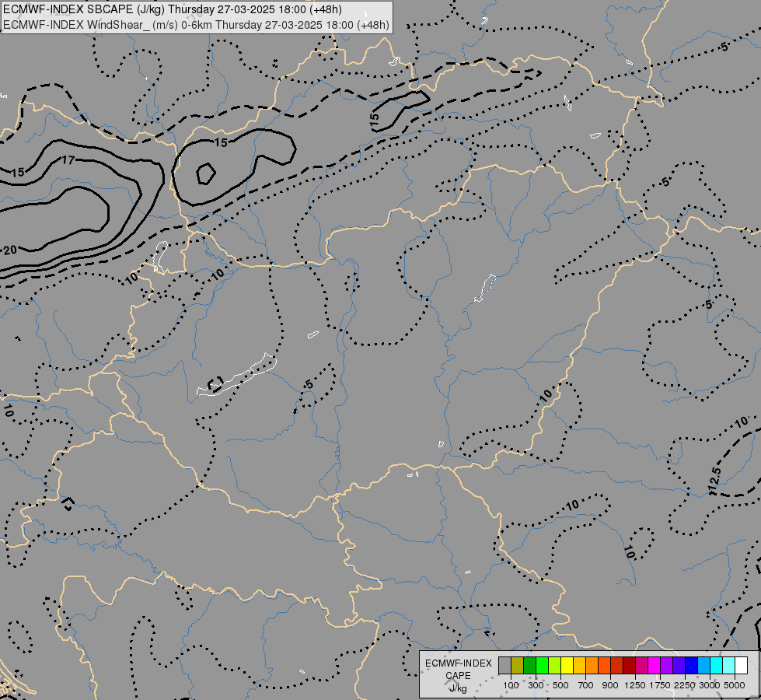This screenshot has height=700, width=761.
Task: Select the bright green legend swatch
Action: (542, 666)
